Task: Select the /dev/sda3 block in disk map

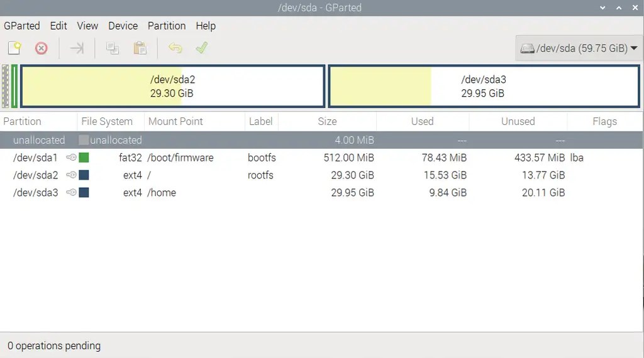Action: 484,87
